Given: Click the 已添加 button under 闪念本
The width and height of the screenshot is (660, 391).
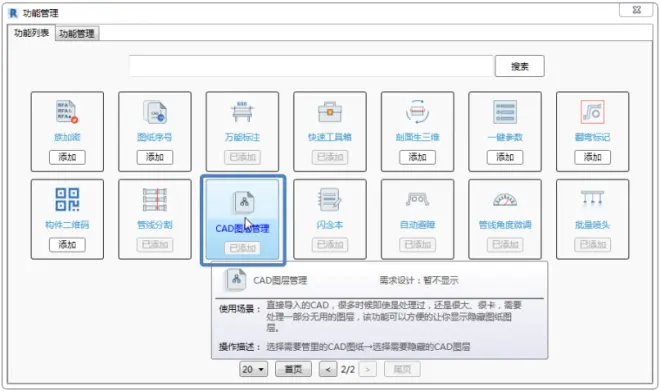Looking at the screenshot, I should 330,245.
